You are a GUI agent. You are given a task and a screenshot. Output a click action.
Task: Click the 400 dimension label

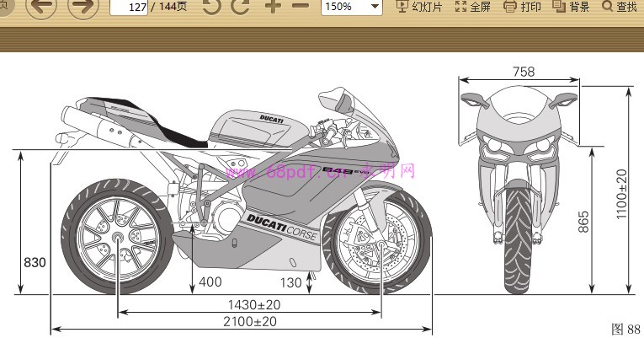click(210, 282)
